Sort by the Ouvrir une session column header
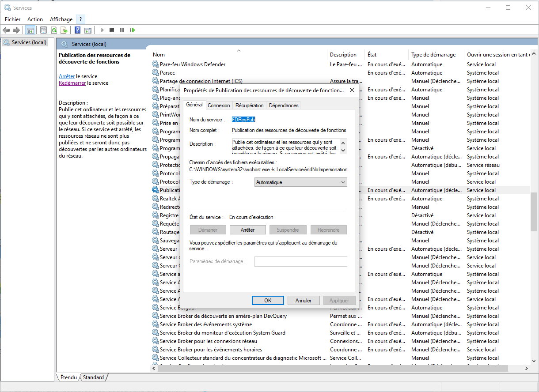Screen dimensions: 539x392 point(497,55)
